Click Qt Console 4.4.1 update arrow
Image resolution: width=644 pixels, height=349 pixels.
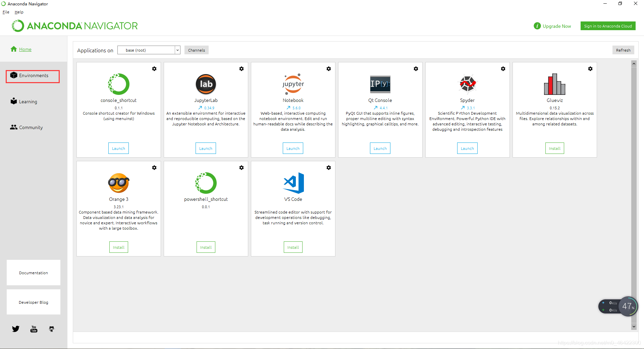(376, 108)
